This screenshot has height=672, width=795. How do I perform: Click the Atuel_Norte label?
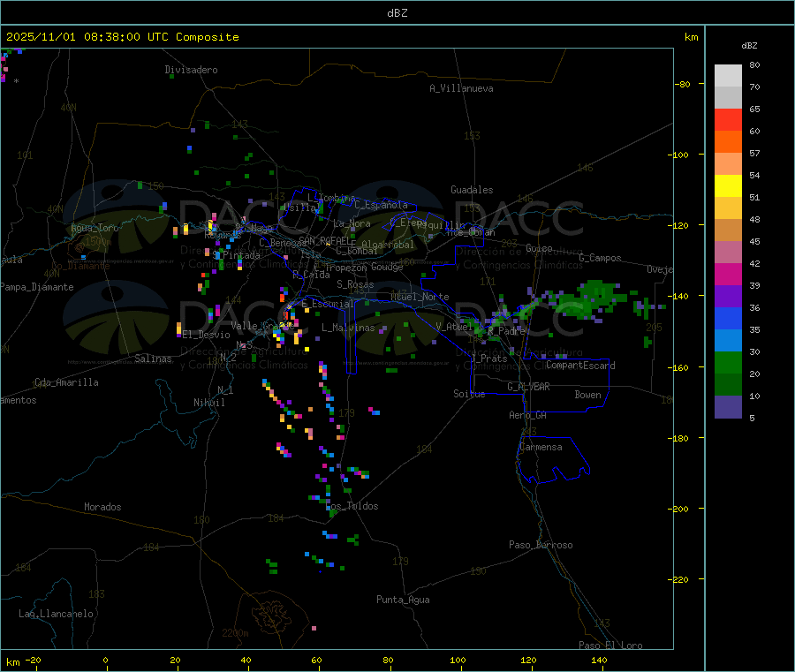420,297
